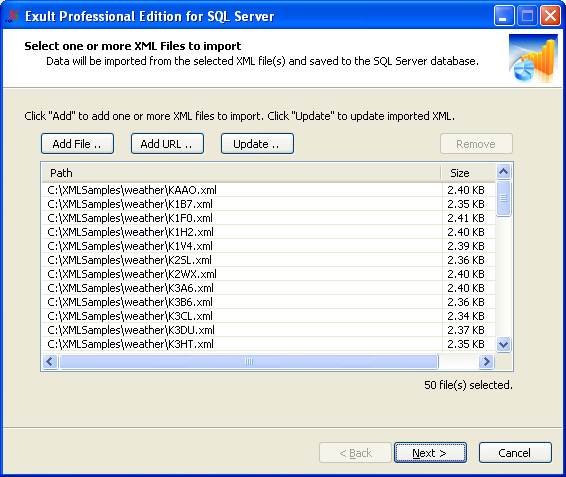Image resolution: width=566 pixels, height=477 pixels.
Task: Click the horizontal scrollbar right arrow
Action: click(486, 361)
